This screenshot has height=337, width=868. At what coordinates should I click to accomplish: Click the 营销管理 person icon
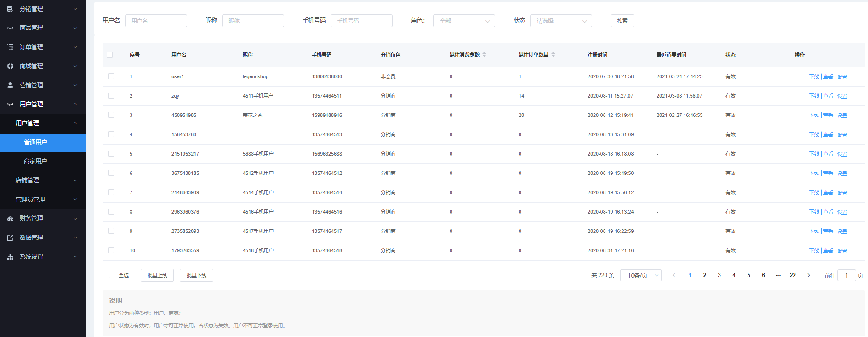pos(10,85)
